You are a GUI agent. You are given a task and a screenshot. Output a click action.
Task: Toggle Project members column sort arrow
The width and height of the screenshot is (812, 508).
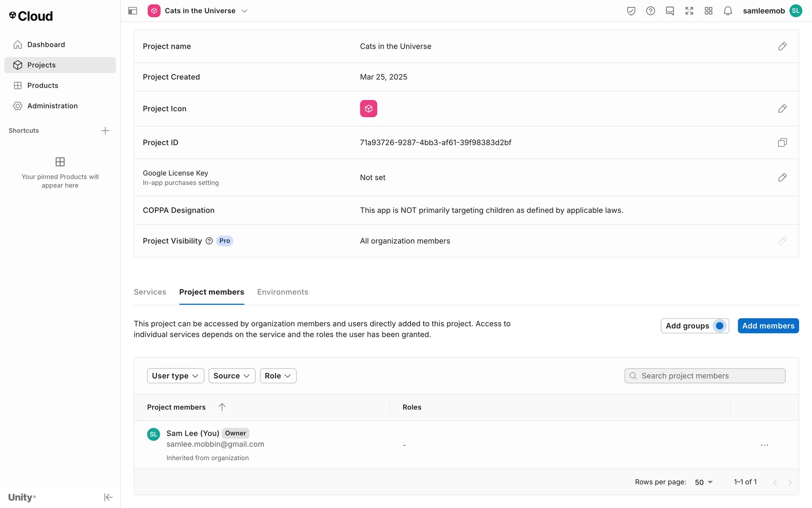pos(222,407)
